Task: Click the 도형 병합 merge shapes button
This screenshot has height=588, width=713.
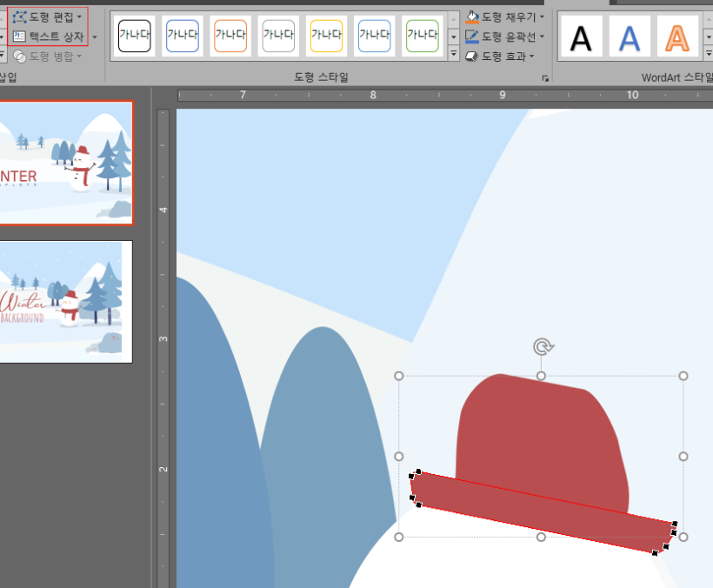Action: (x=47, y=57)
